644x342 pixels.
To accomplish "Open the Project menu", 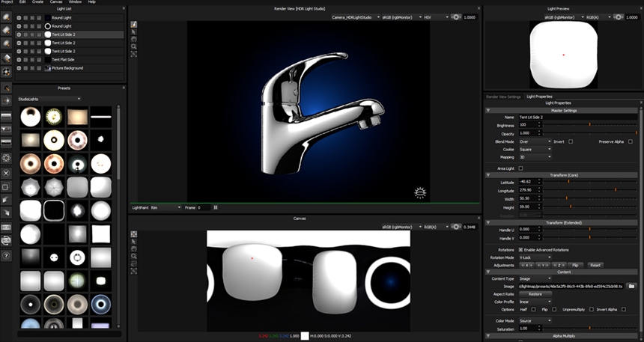I will tap(7, 2).
